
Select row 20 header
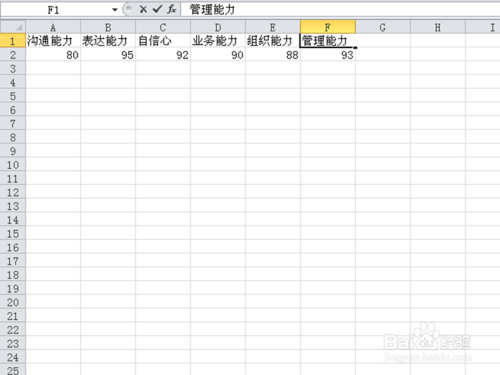(13, 302)
